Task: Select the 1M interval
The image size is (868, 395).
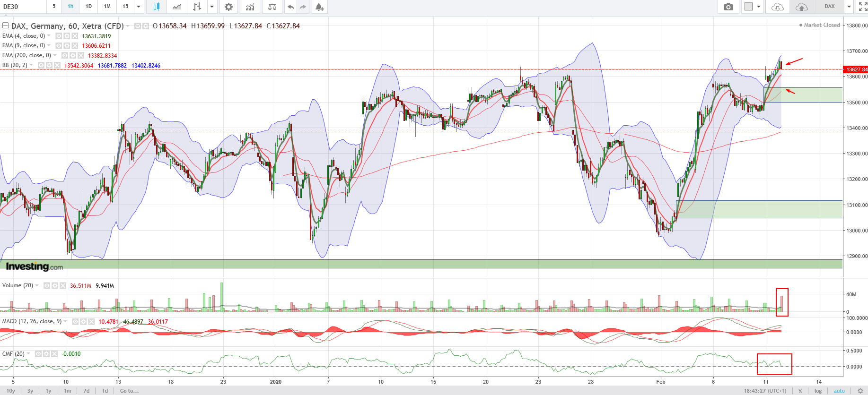Action: pyautogui.click(x=107, y=7)
